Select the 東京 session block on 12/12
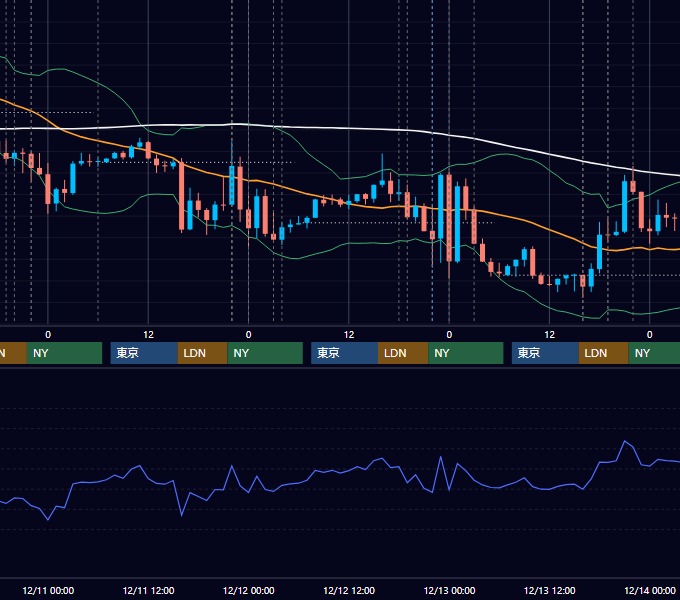The height and width of the screenshot is (600, 680). click(x=344, y=353)
